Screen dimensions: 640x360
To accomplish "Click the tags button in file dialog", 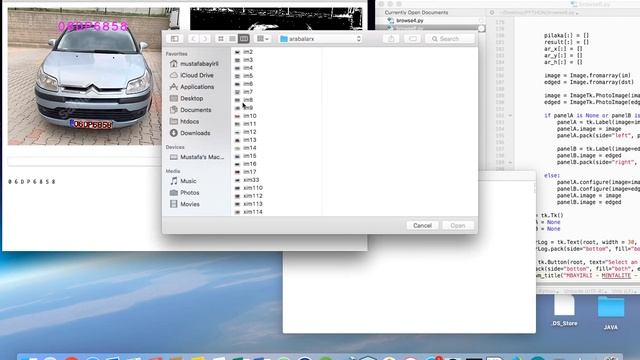I will click(x=413, y=39).
